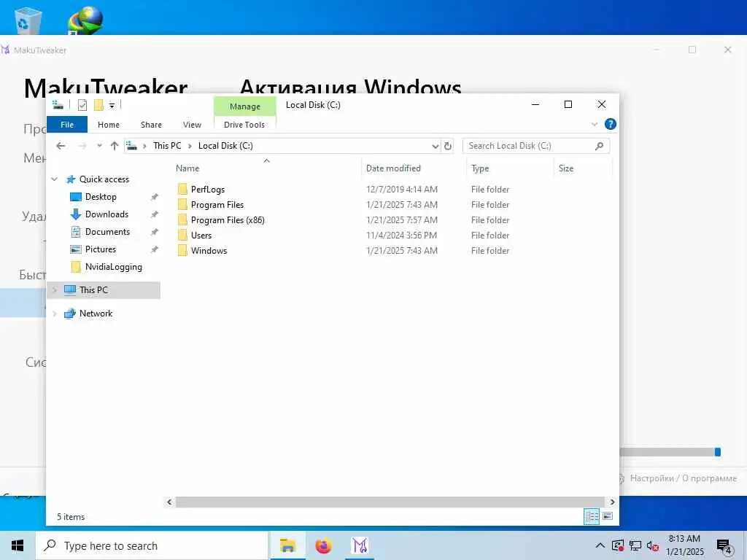The image size is (747, 560).
Task: Expand the ribbon with the chevron
Action: [595, 124]
